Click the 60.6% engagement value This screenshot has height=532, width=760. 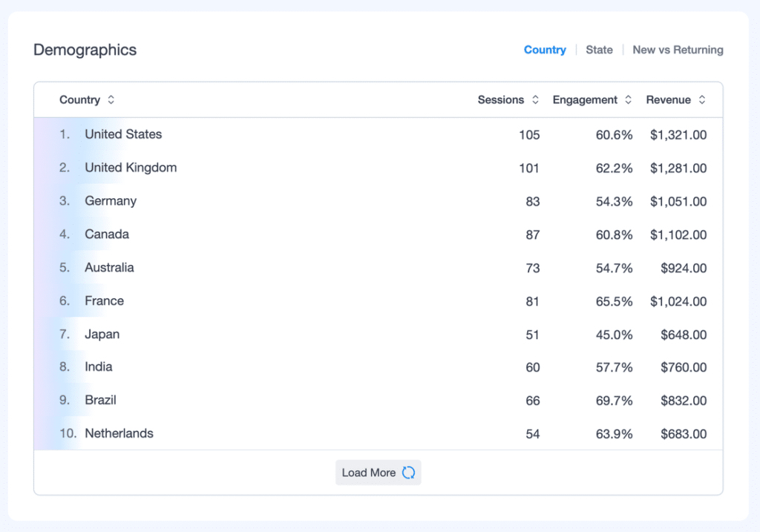point(614,135)
